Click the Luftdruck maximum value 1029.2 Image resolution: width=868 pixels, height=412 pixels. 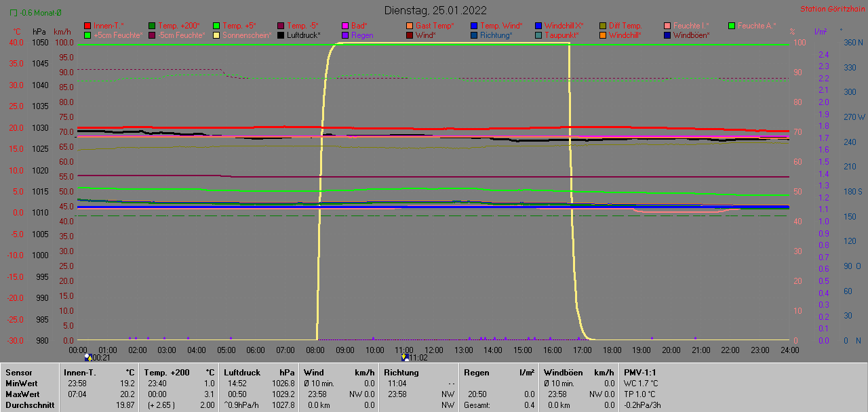282,394
